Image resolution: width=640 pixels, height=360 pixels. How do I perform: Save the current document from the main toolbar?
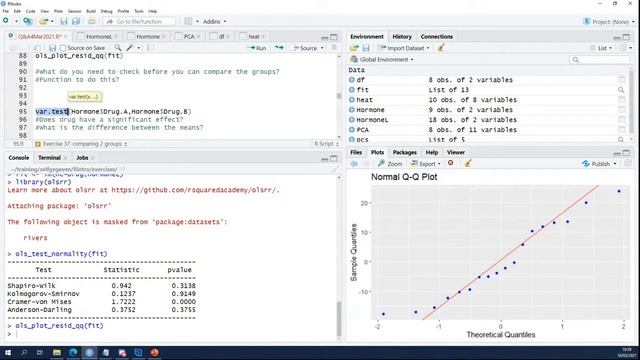[x=64, y=21]
